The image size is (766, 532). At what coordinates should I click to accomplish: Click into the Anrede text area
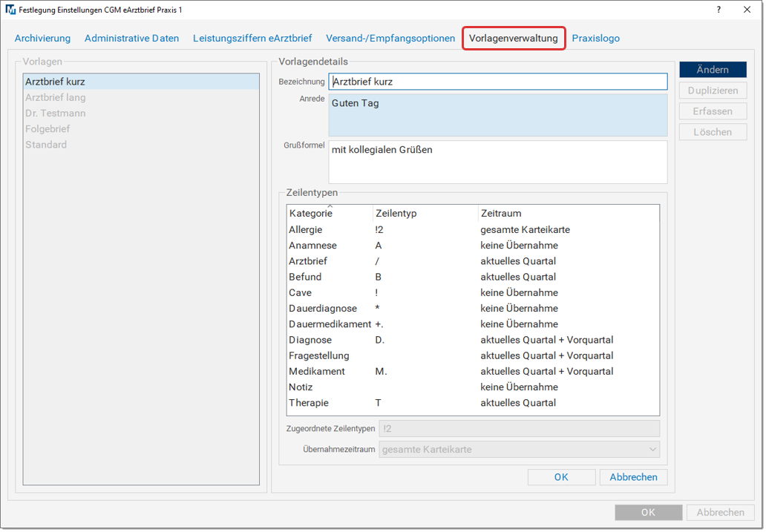(x=498, y=115)
